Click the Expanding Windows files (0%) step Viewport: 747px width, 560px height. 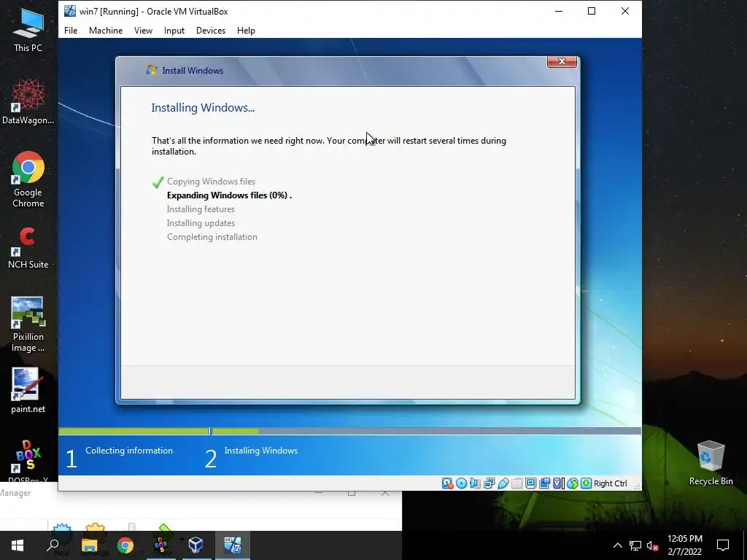[x=229, y=195]
